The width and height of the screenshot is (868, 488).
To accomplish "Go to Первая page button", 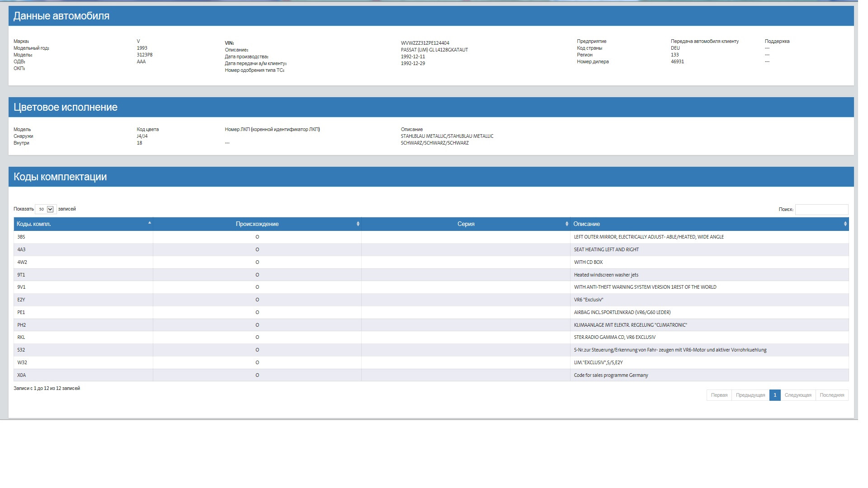I will 719,395.
